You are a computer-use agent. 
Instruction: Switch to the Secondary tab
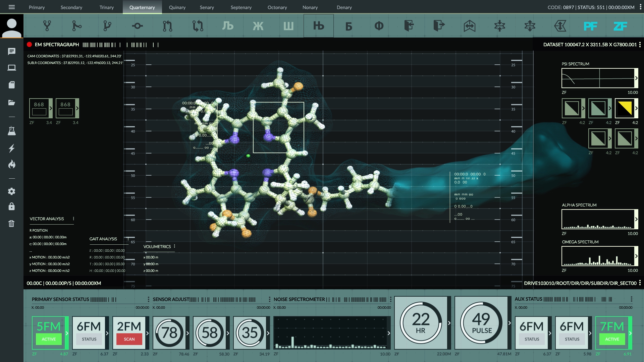click(71, 7)
